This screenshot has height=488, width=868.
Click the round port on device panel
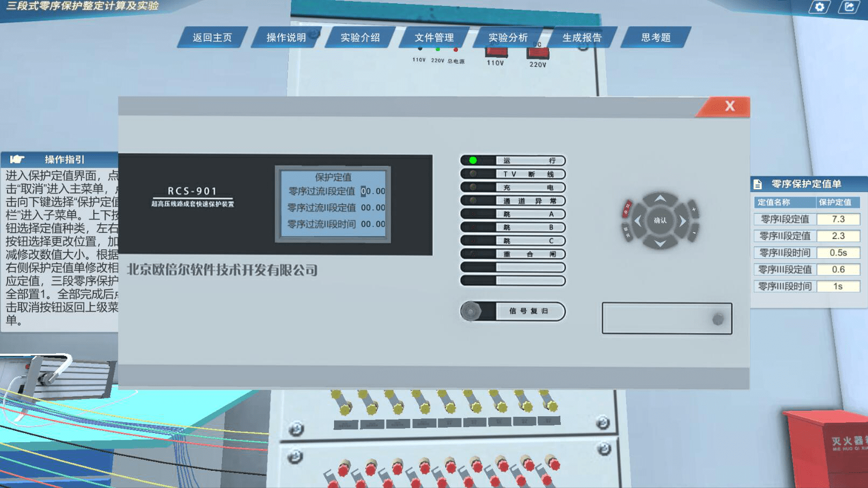pos(718,319)
